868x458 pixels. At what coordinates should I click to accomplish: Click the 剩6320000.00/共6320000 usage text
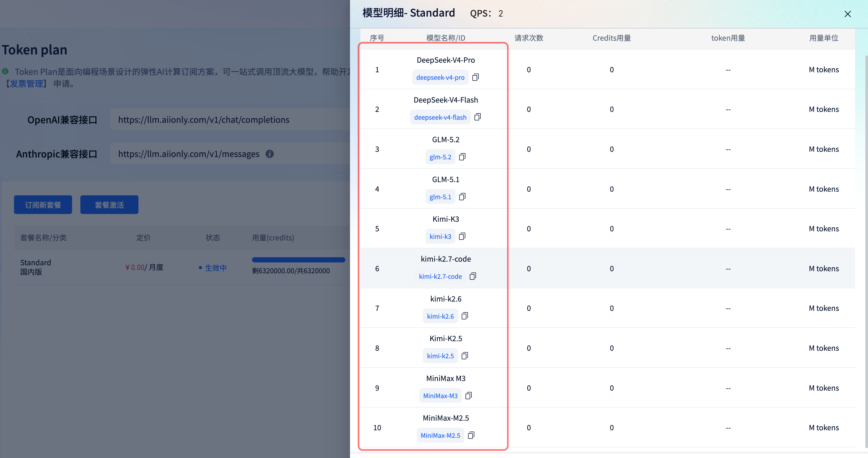pyautogui.click(x=291, y=271)
